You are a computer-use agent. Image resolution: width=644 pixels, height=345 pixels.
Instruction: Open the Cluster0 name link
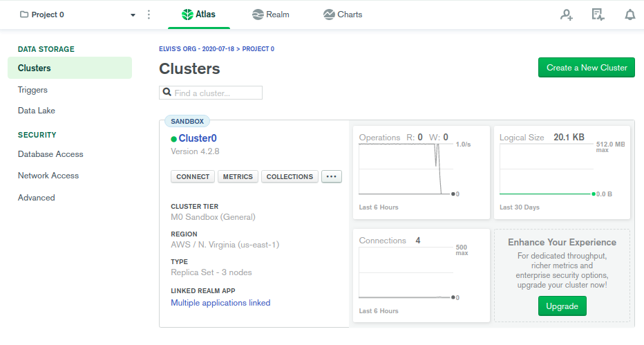coord(198,138)
